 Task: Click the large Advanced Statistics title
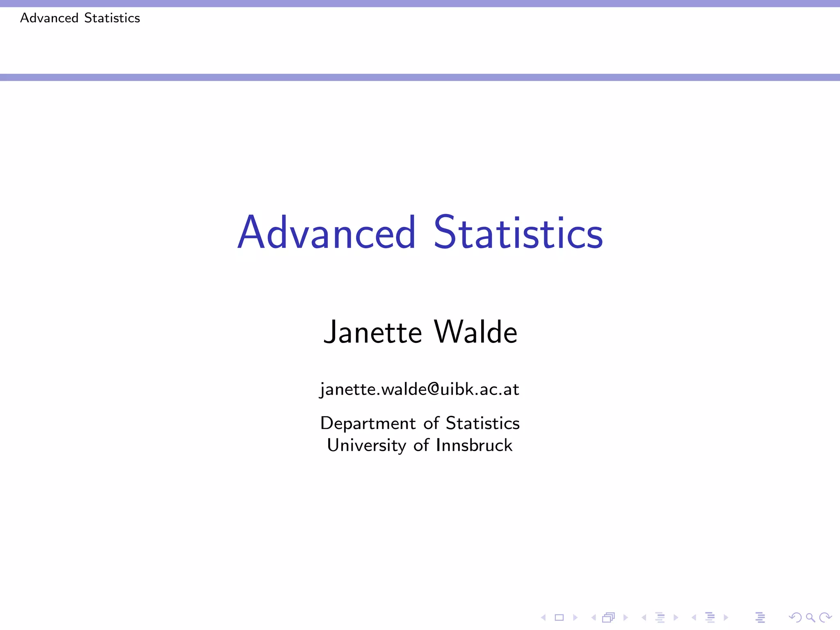coord(420,232)
